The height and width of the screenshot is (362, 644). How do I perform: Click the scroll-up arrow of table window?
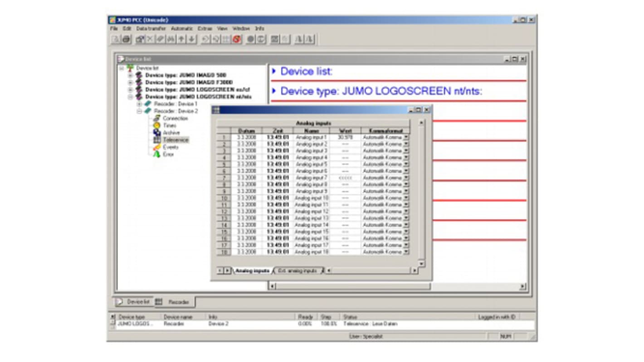[421, 123]
